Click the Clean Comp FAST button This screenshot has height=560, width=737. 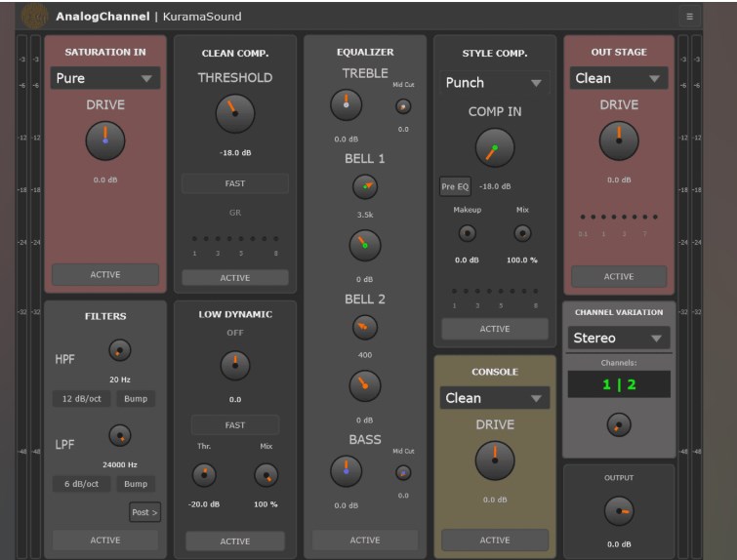tap(235, 183)
